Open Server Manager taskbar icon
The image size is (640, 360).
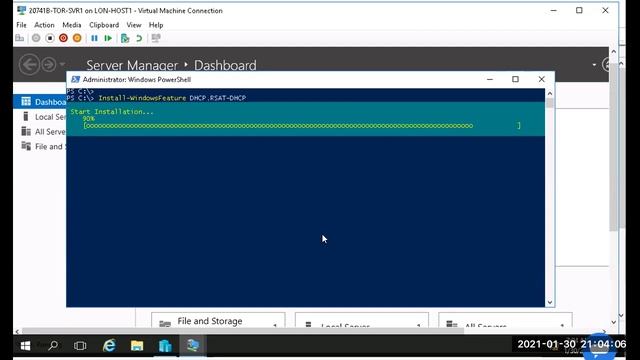[165, 346]
